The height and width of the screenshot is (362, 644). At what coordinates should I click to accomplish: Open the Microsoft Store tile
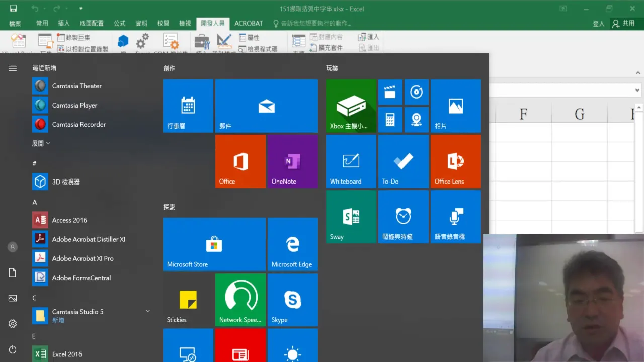[x=214, y=244]
